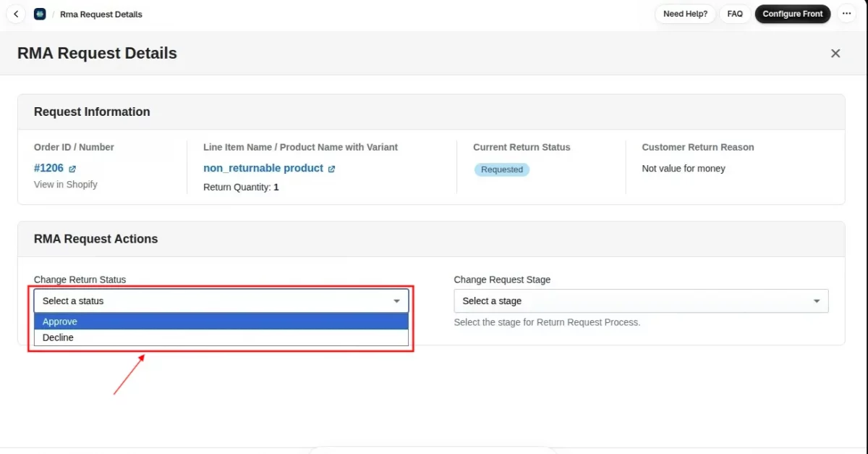Image resolution: width=868 pixels, height=454 pixels.
Task: Open external link icon beside #1206
Action: click(x=72, y=169)
